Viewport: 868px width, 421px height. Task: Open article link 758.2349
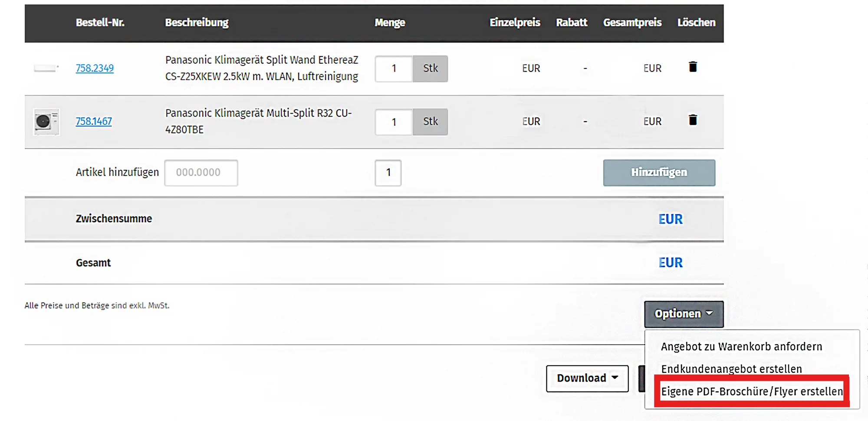point(95,68)
